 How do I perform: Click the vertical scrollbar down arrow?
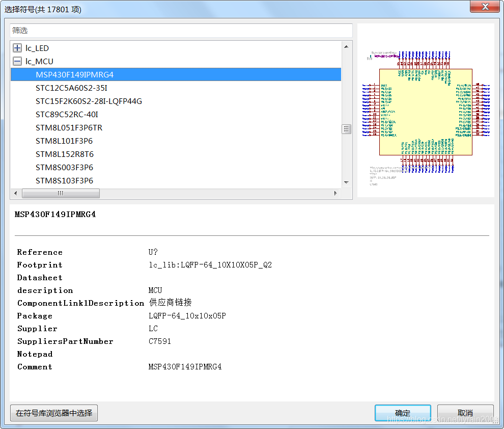(x=346, y=182)
